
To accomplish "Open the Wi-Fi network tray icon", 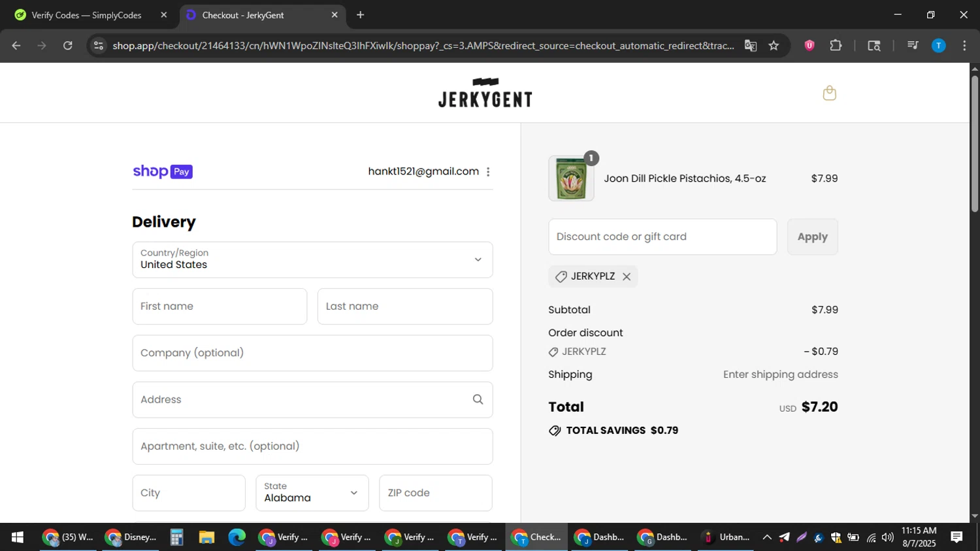I will tap(871, 537).
